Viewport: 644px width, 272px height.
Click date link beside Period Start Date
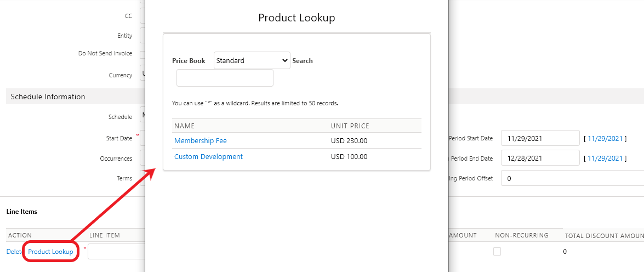pos(605,139)
